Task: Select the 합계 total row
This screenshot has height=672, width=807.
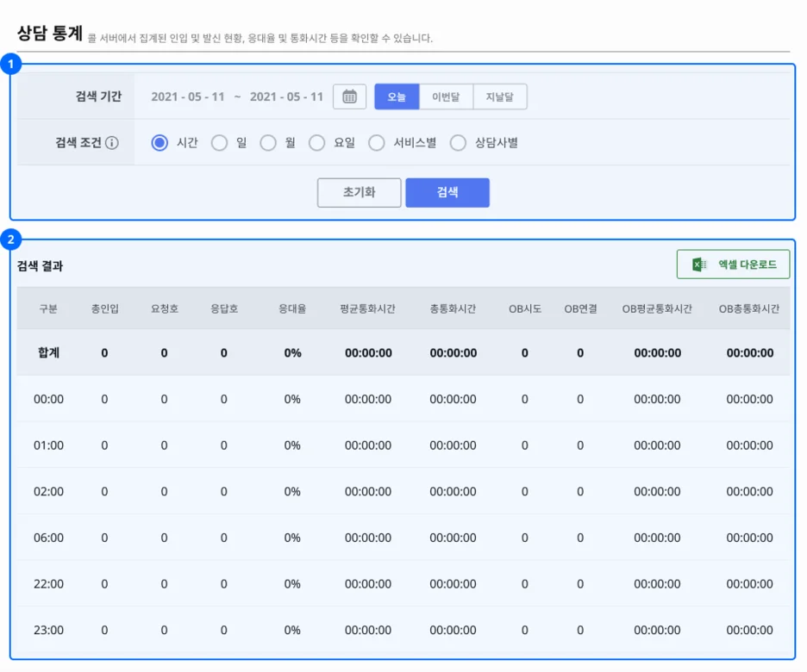Action: click(x=47, y=352)
